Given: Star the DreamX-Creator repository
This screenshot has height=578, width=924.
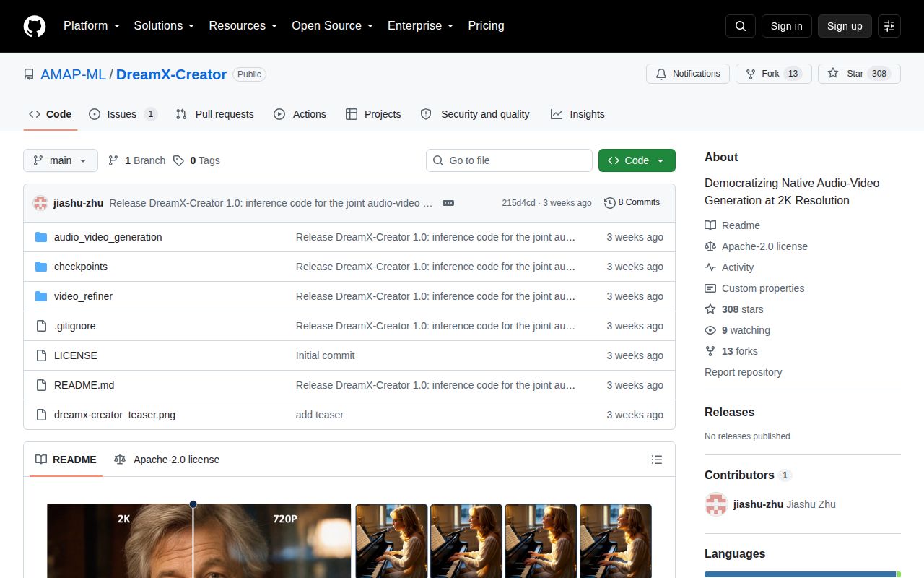Looking at the screenshot, I should (859, 74).
